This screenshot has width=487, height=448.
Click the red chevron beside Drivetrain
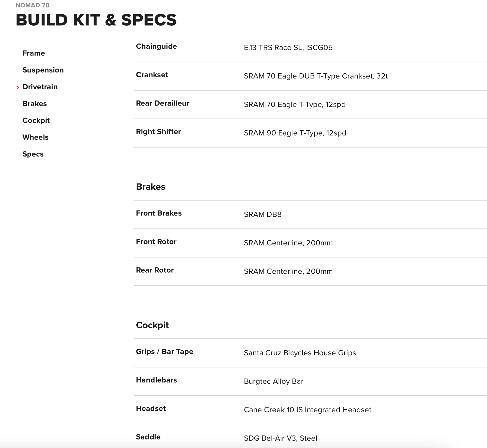click(18, 87)
